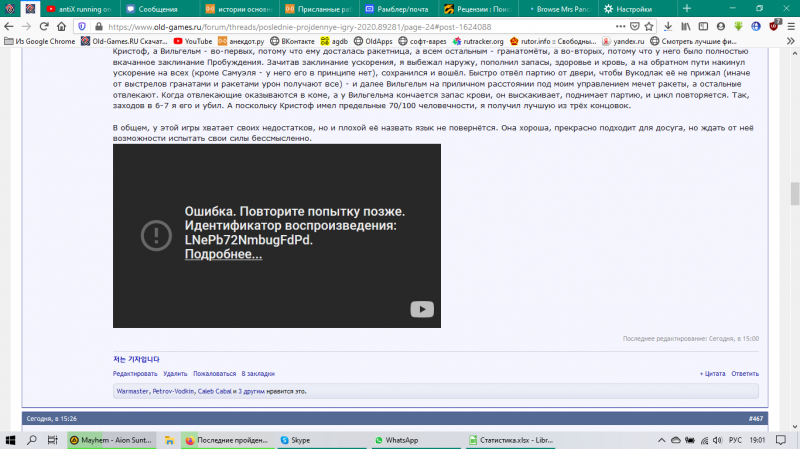Screen dimensions: 800x449
Task: Open the first pinned tab
Action: (10, 9)
